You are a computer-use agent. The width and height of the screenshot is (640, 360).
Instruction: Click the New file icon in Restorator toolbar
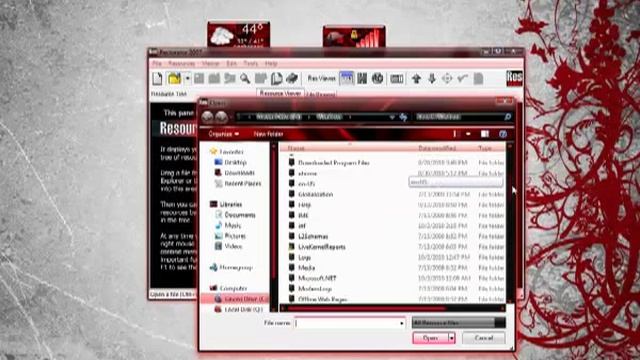pyautogui.click(x=158, y=78)
